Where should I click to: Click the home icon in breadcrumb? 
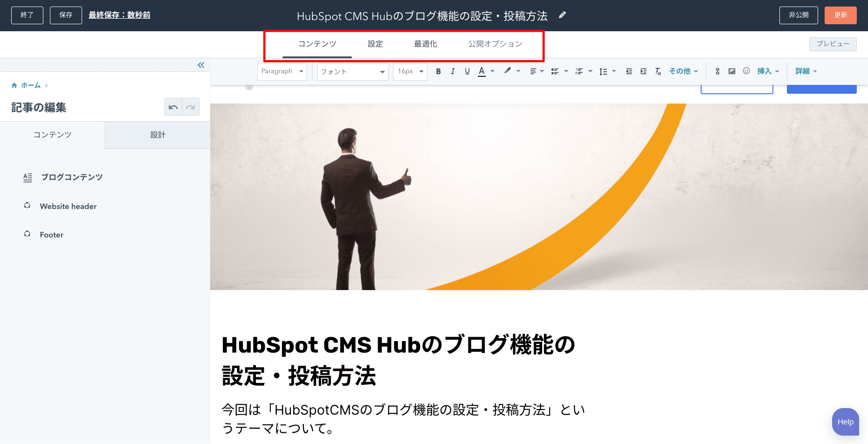pyautogui.click(x=14, y=85)
